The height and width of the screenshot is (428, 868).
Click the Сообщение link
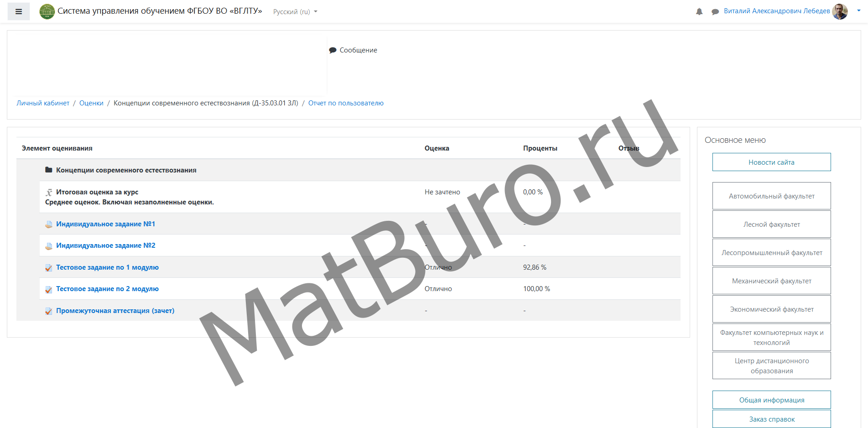point(358,50)
